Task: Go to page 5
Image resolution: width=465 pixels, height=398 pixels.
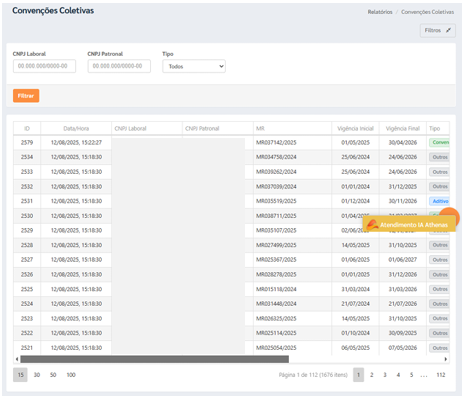Action: [412, 375]
